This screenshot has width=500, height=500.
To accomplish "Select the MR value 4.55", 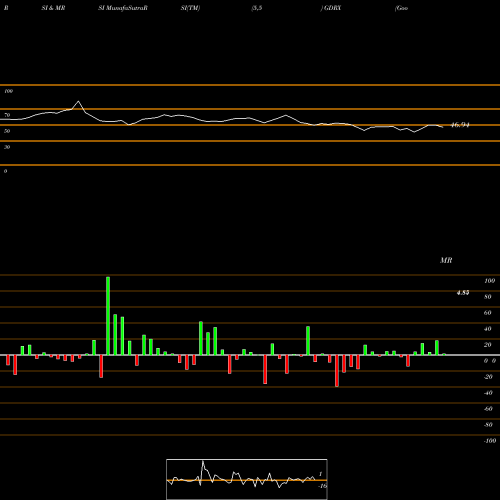I will 463,293.
